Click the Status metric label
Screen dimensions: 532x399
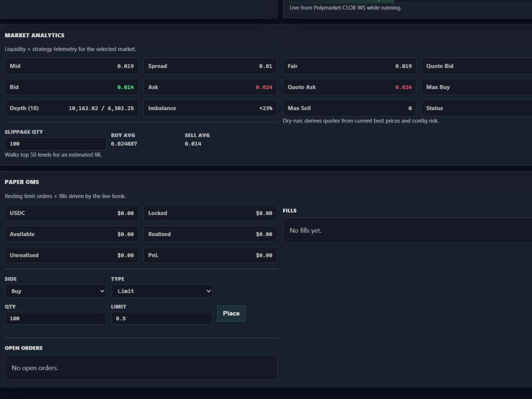pos(435,108)
